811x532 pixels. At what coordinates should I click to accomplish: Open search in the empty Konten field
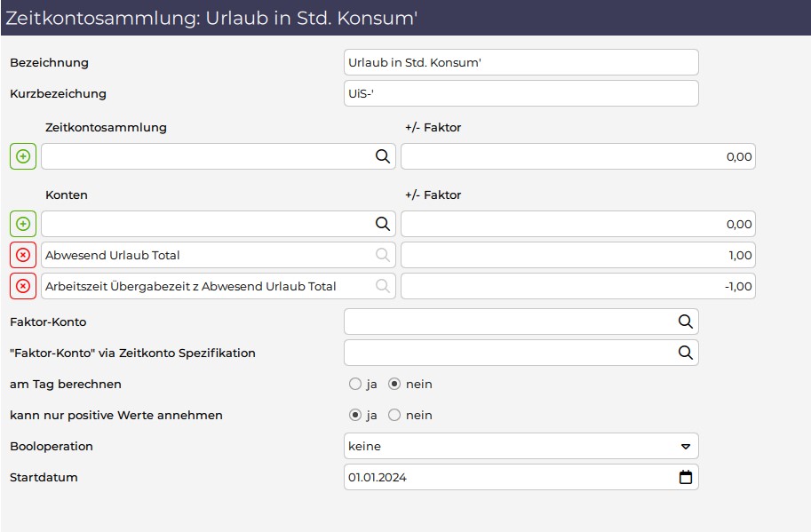click(x=382, y=224)
